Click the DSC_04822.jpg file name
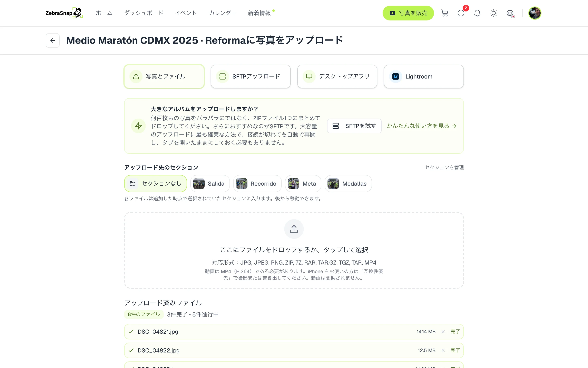 (158, 350)
